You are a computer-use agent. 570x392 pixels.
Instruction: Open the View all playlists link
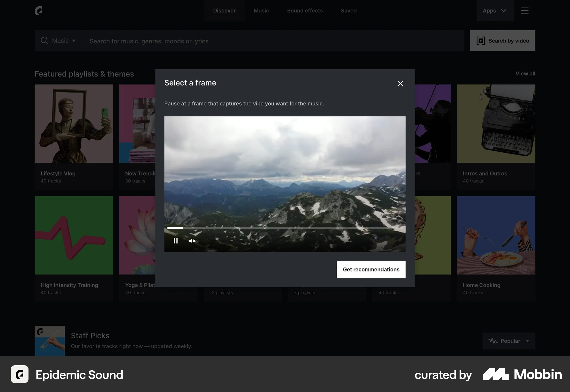[525, 74]
